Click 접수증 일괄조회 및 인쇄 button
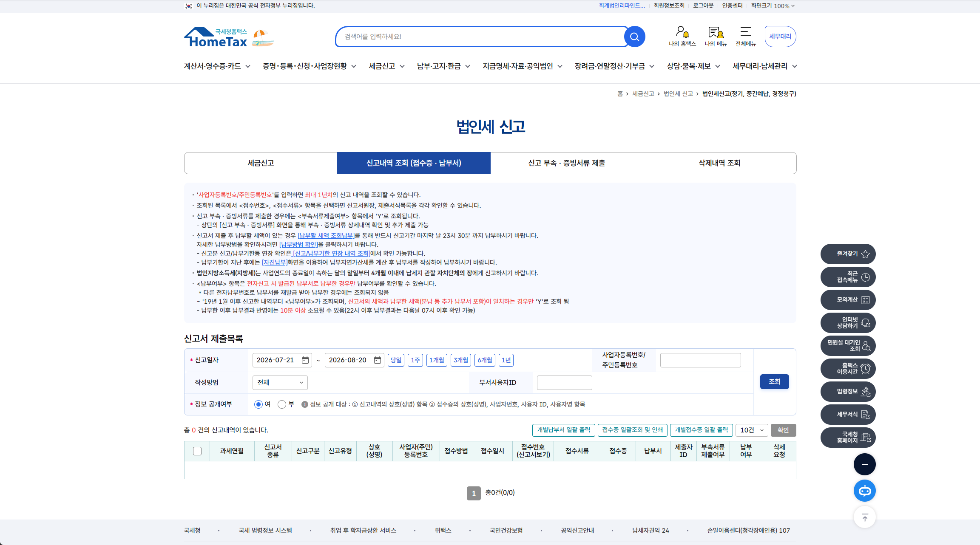 [632, 430]
